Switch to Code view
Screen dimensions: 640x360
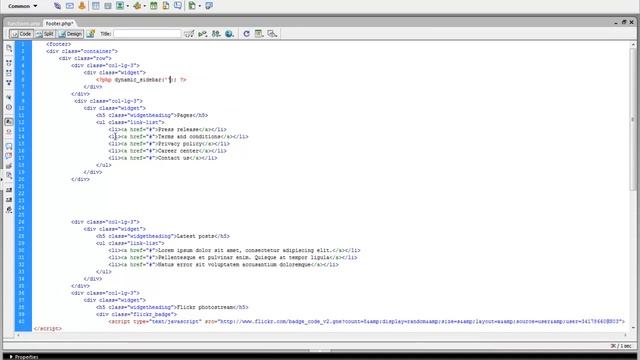pyautogui.click(x=21, y=34)
